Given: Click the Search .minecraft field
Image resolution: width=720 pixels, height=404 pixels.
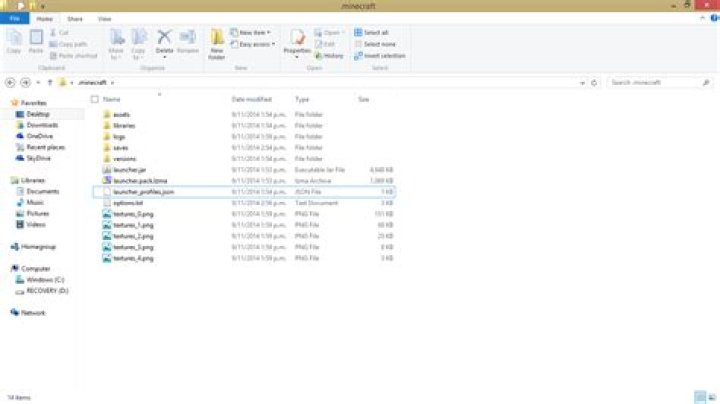Looking at the screenshot, I should 659,83.
